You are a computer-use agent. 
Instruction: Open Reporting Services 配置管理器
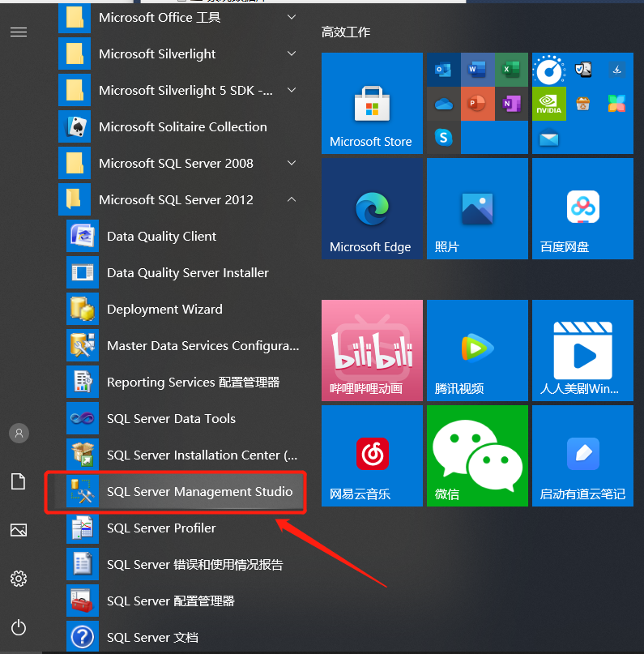click(178, 382)
